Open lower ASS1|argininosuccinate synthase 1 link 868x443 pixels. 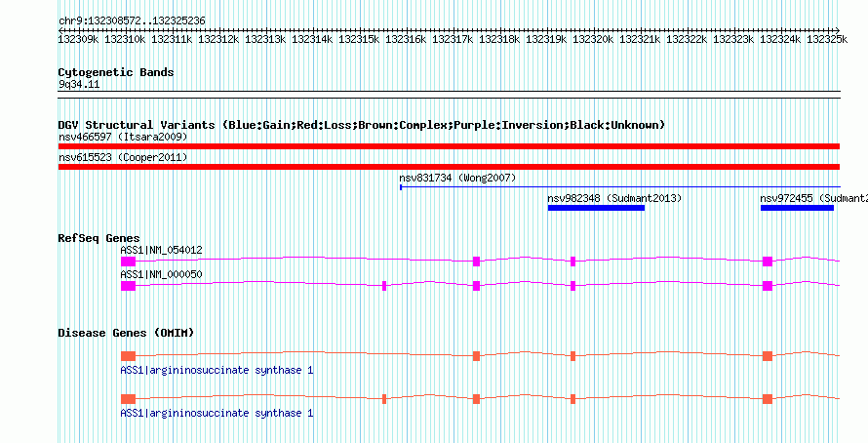click(x=217, y=413)
